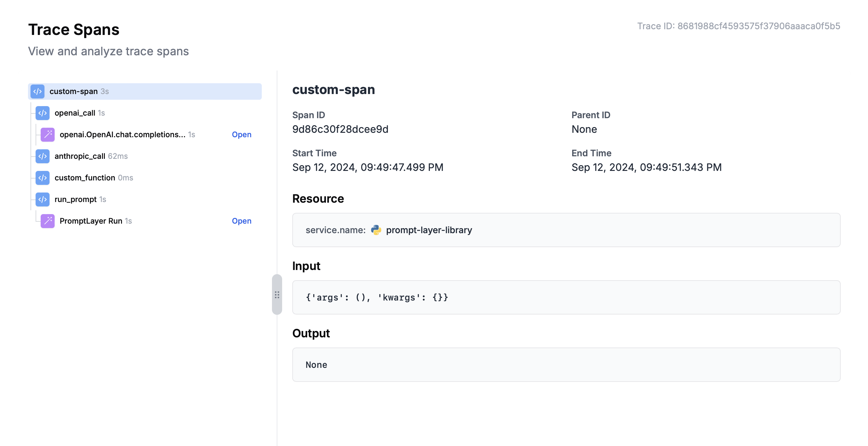Select the openai_call span
Viewport: 868px width, 446px height.
[75, 113]
